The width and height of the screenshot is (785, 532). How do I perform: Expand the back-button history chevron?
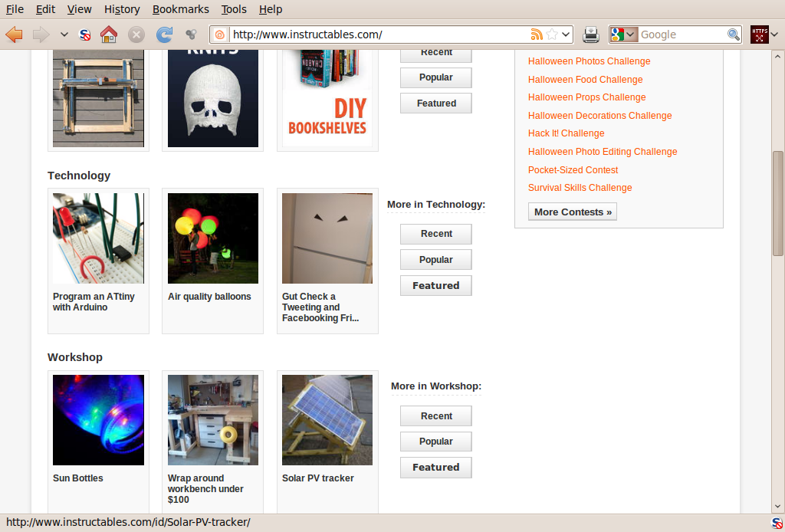point(64,34)
